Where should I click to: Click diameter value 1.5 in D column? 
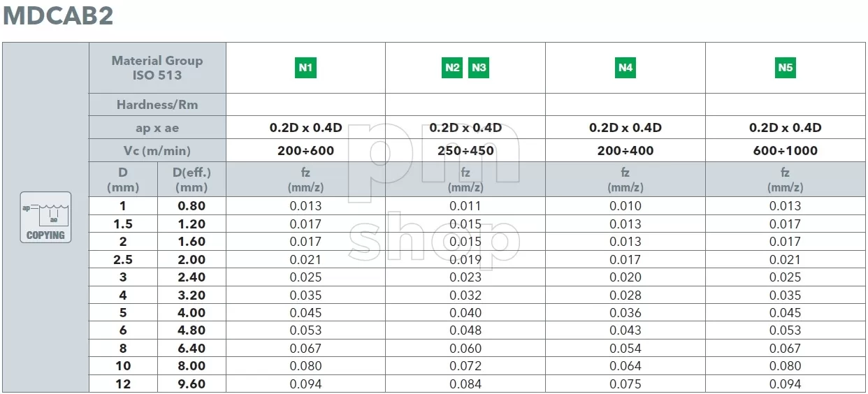[x=123, y=224]
